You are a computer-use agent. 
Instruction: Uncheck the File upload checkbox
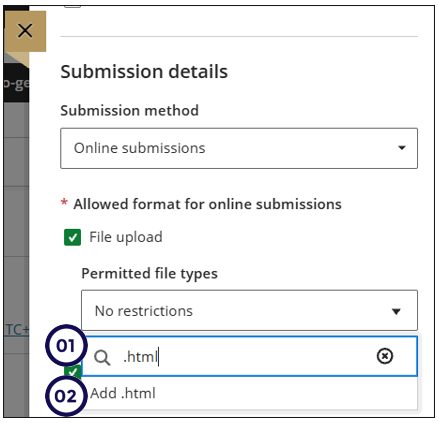[x=72, y=237]
